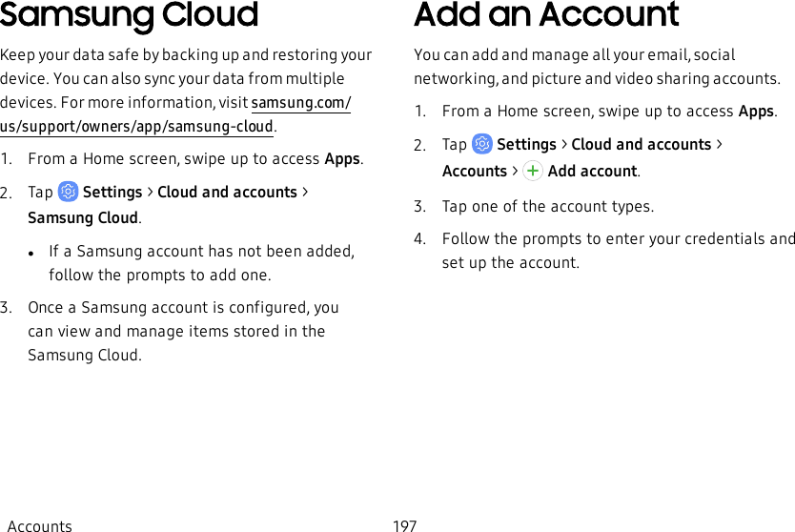Click bold 'Apps' in Samsung Cloud step 1
The height and width of the screenshot is (532, 795).
pos(344,159)
